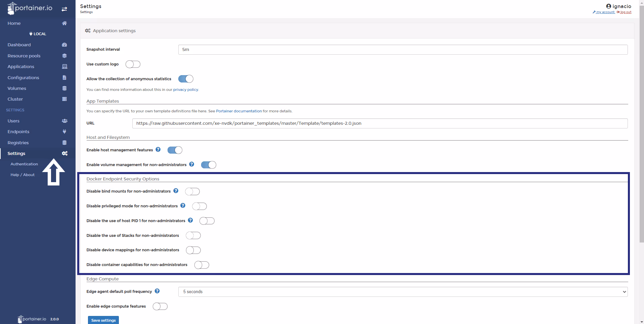
Task: Toggle Disable device mappings switch
Action: (193, 250)
